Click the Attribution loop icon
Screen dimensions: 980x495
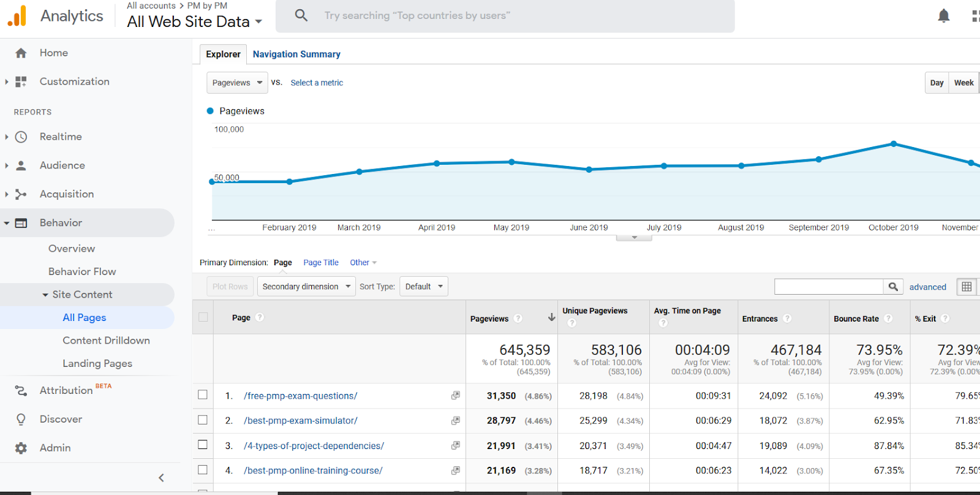coord(21,390)
